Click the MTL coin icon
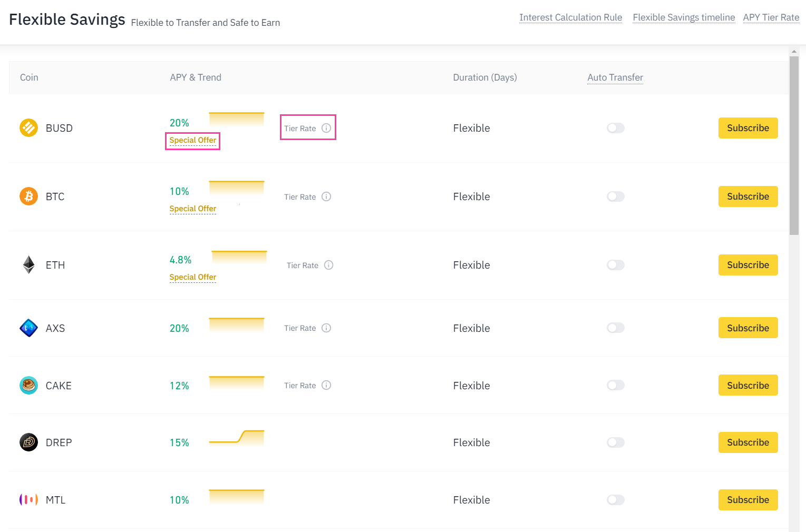Viewport: 806px width, 532px height. (x=28, y=500)
